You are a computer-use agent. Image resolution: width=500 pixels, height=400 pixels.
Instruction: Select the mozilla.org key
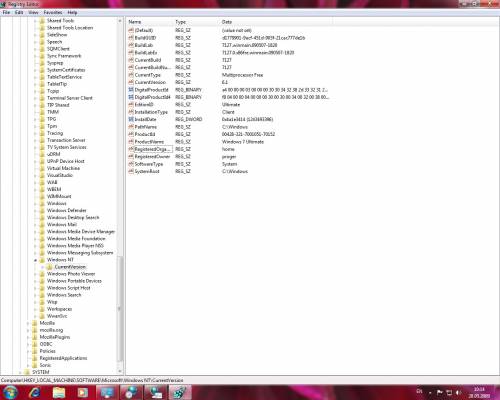[x=51, y=330]
